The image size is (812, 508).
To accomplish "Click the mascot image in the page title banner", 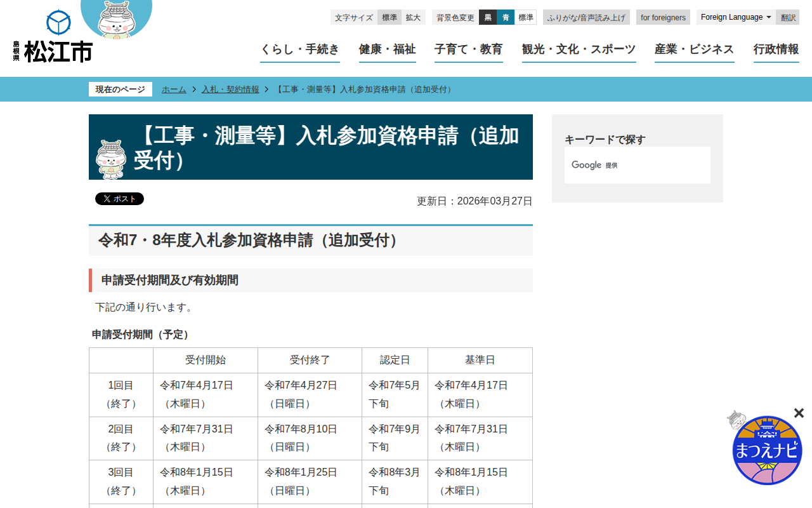I will (111, 159).
